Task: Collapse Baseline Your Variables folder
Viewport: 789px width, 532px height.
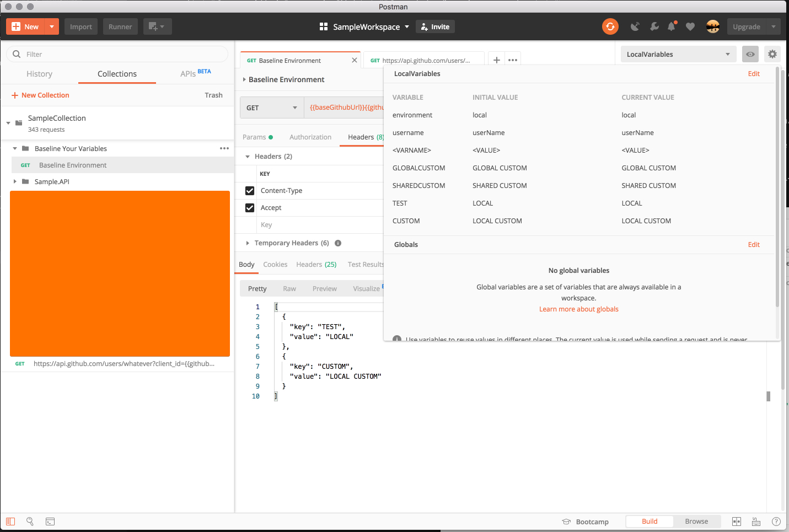Action: point(15,148)
